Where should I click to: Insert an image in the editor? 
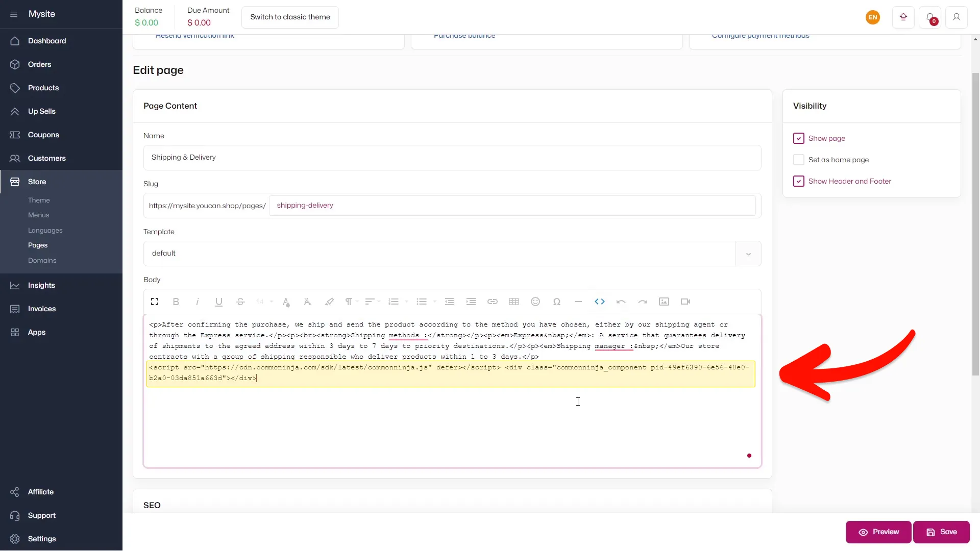(664, 302)
